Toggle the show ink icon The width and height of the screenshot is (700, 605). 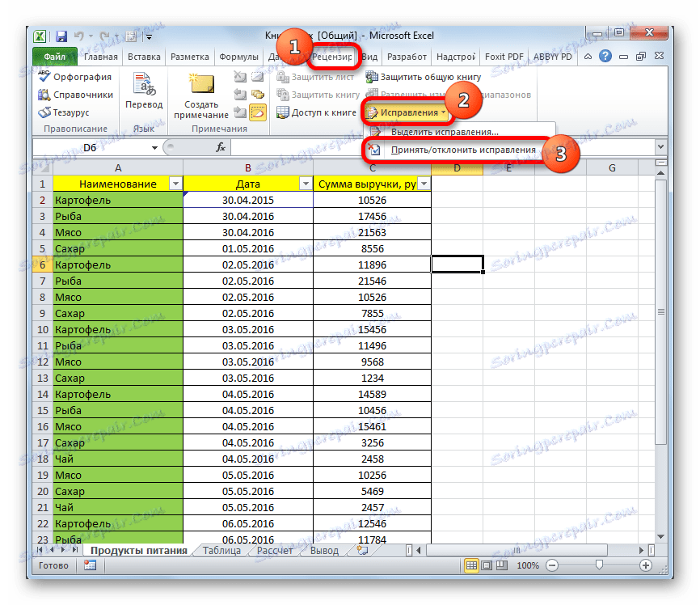click(258, 112)
